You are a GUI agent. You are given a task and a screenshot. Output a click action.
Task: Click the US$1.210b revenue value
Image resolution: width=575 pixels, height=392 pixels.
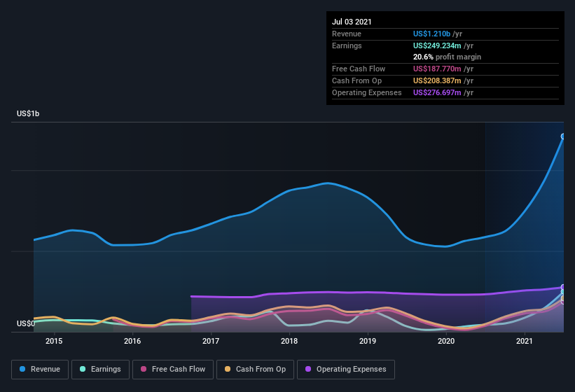(431, 34)
